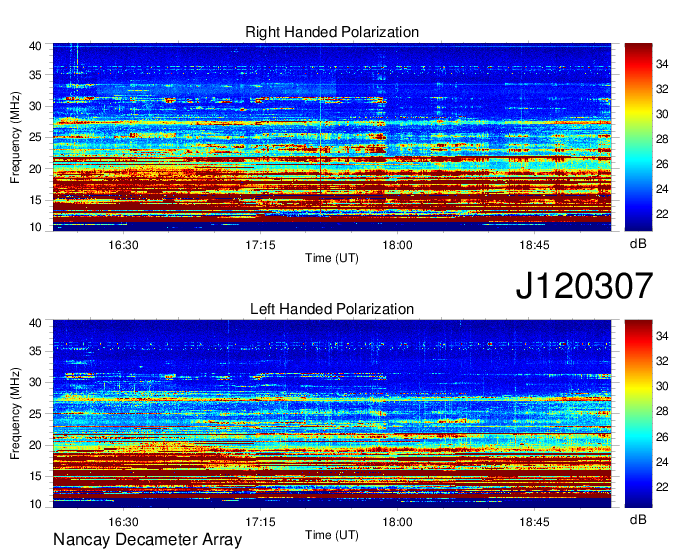Click the 20 MHz tick of Left Handed plot

coord(35,445)
